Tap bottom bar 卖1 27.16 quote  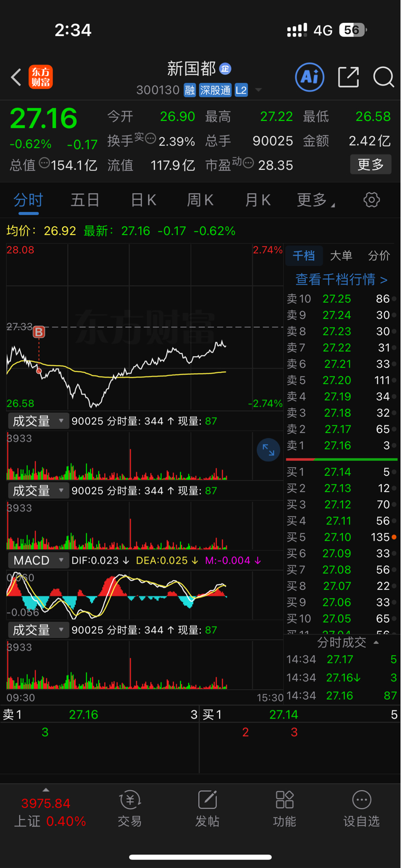click(100, 715)
